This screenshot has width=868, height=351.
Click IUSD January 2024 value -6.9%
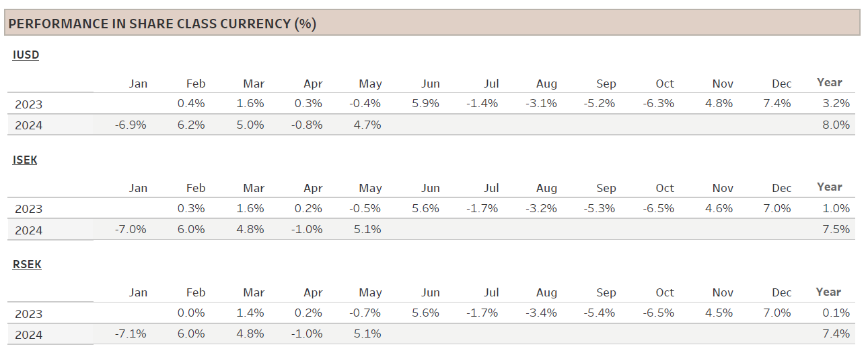[131, 125]
